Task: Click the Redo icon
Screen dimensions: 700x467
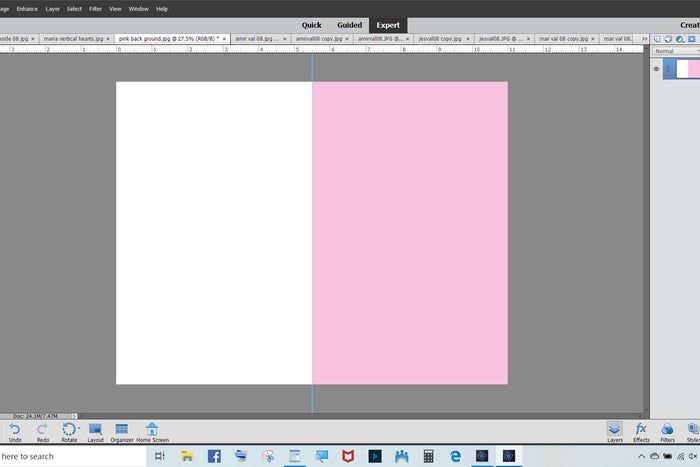Action: tap(42, 428)
